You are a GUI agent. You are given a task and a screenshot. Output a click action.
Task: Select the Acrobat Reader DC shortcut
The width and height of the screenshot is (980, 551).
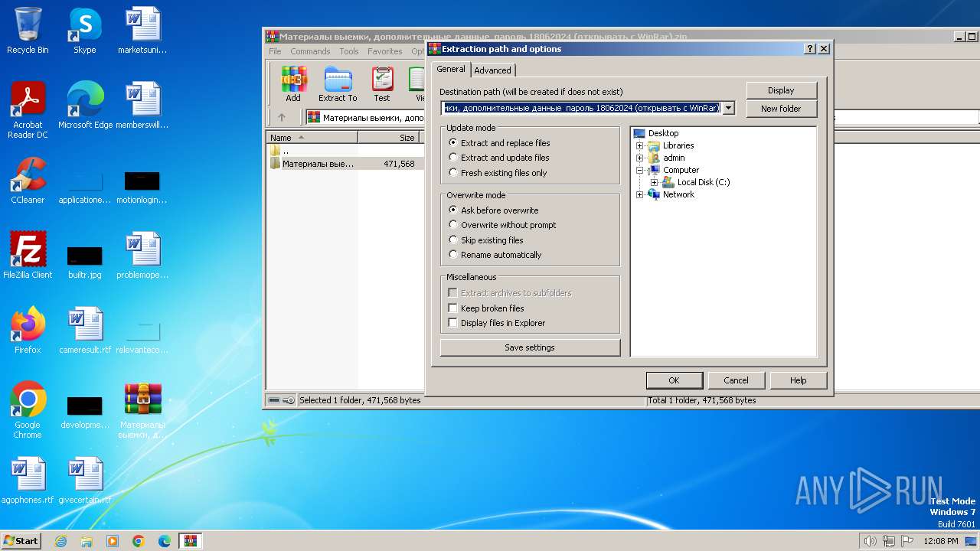tap(28, 110)
